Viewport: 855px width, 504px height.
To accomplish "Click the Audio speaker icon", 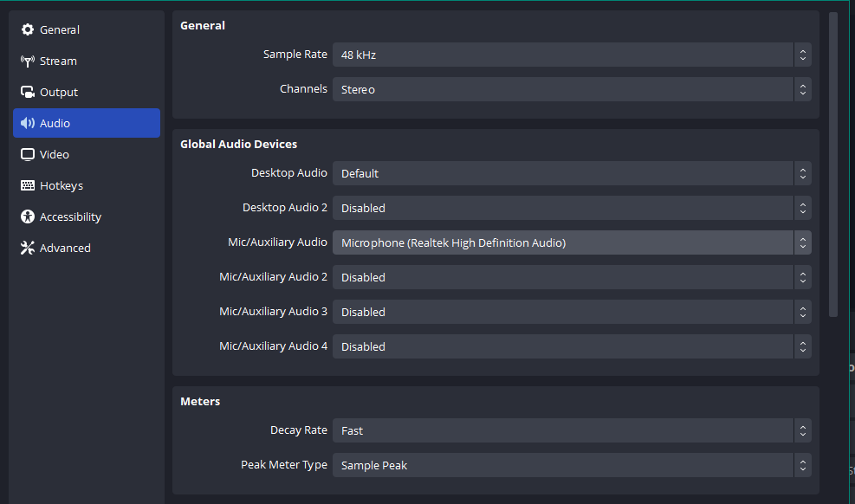I will pos(27,123).
